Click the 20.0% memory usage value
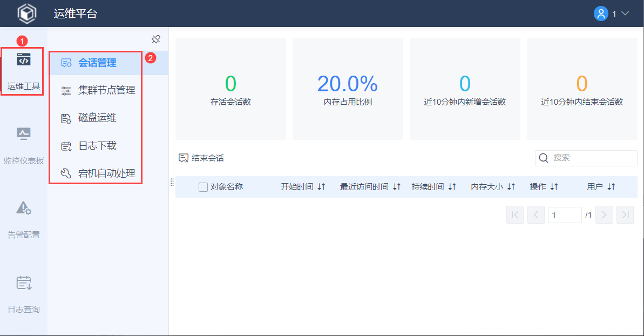This screenshot has width=644, height=336. [348, 84]
